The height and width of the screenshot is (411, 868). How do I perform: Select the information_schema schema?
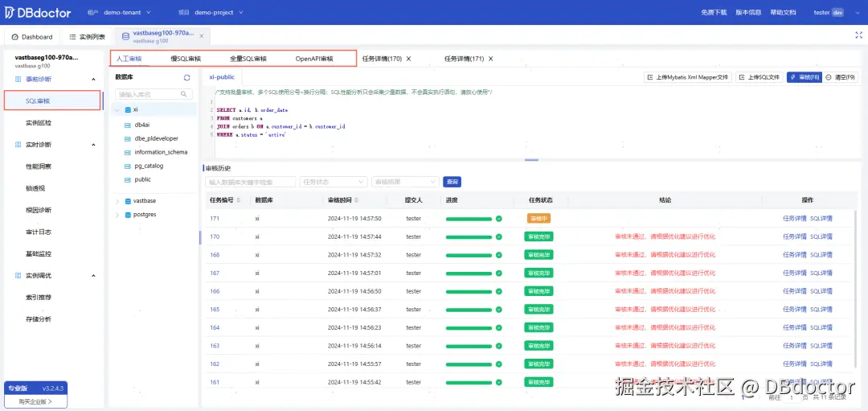[161, 152]
